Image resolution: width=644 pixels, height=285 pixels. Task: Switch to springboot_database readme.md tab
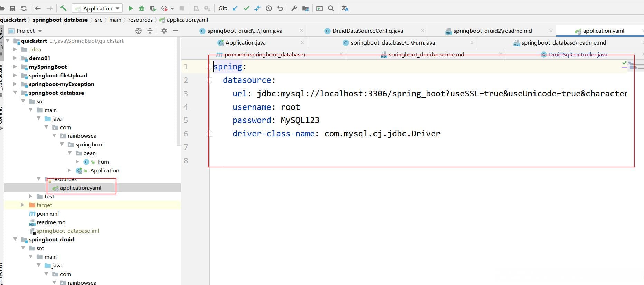pyautogui.click(x=563, y=42)
